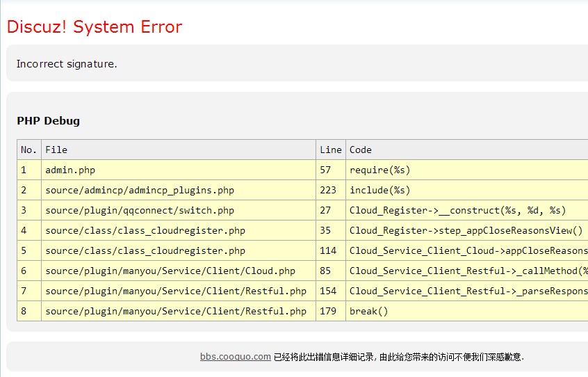Select the 'Discuz! System Error' heading

click(x=95, y=27)
